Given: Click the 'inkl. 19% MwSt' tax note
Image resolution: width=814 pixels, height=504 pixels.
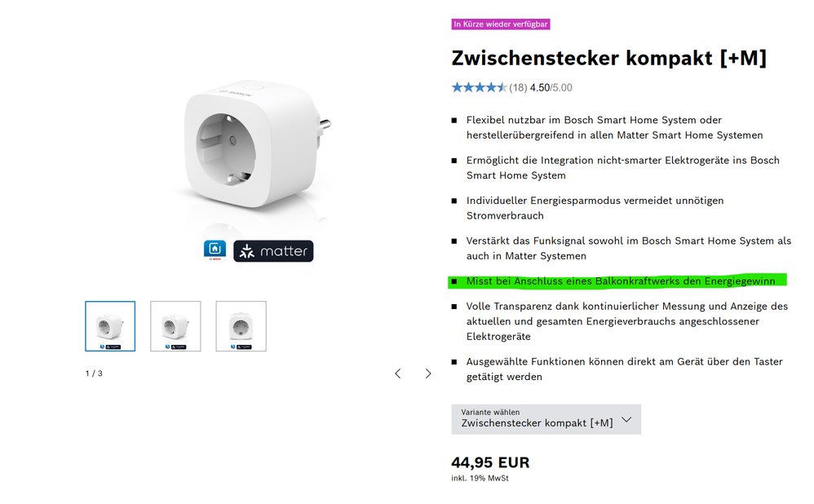Looking at the screenshot, I should coord(480,478).
